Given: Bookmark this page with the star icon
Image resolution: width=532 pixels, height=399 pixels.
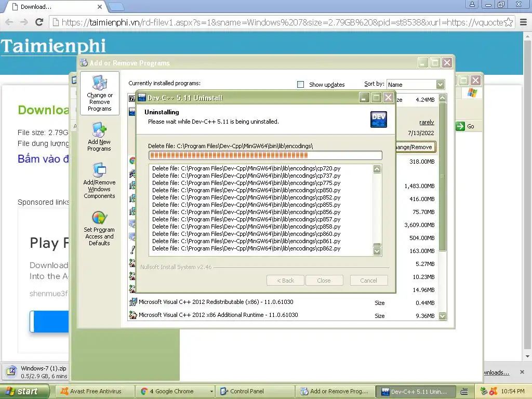Looking at the screenshot, I should tap(508, 22).
